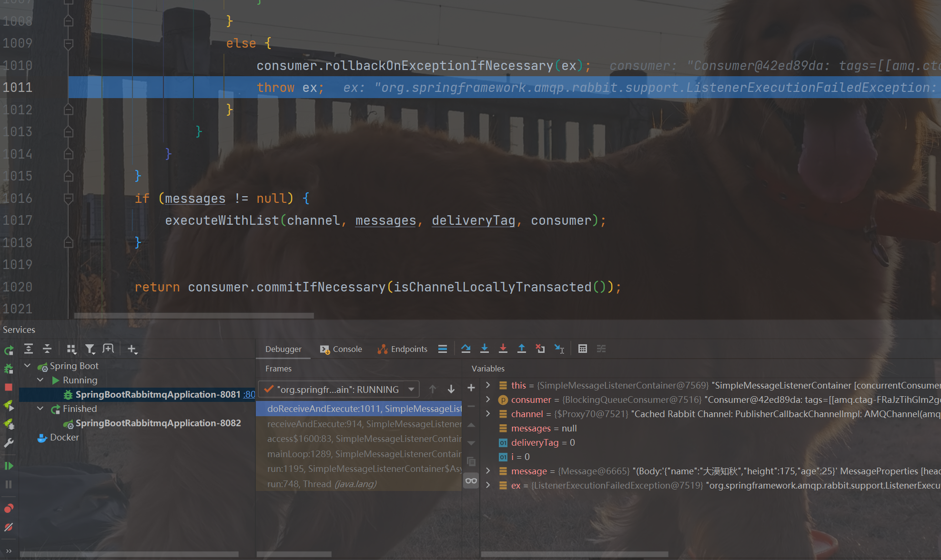Stop the running application with red square

click(x=9, y=387)
